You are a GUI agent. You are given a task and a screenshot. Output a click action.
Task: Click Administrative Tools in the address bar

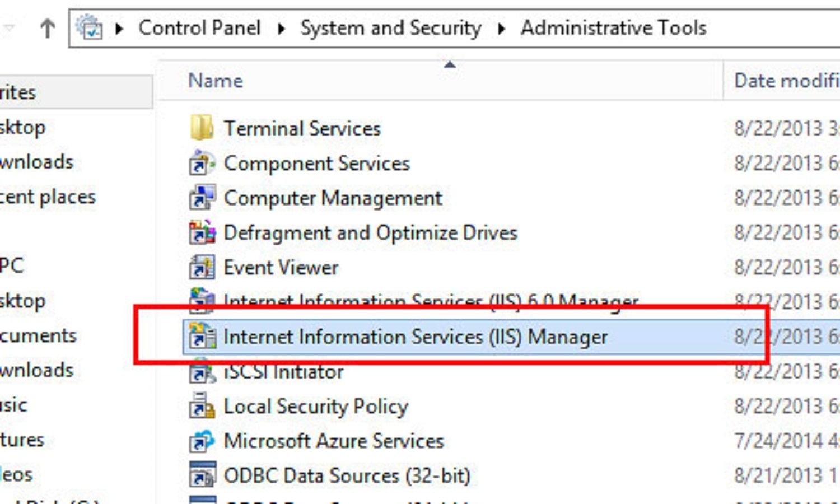(x=614, y=28)
